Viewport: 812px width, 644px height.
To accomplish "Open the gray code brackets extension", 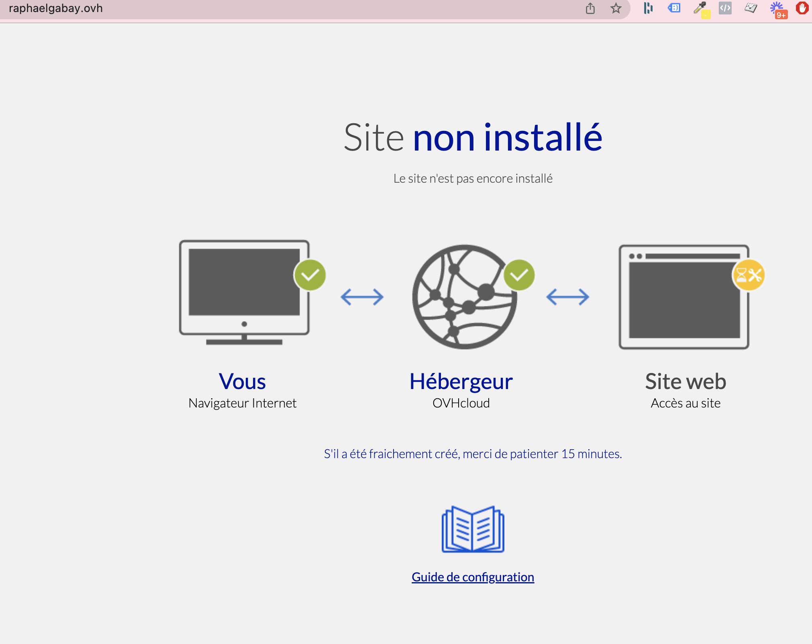I will (725, 8).
